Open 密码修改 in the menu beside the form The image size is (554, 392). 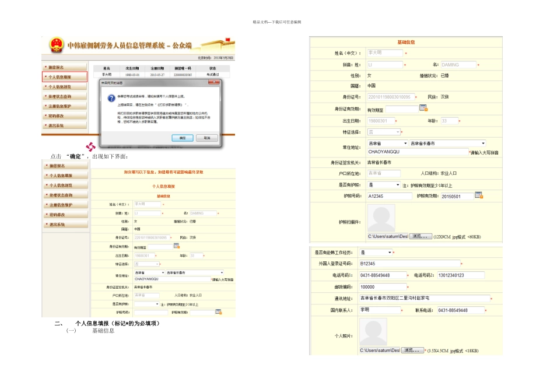65,215
